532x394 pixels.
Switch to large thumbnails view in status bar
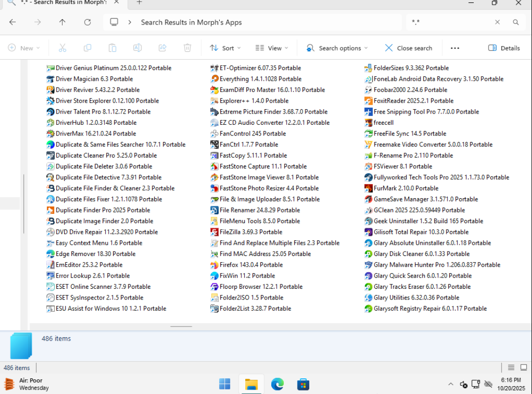tap(523, 368)
